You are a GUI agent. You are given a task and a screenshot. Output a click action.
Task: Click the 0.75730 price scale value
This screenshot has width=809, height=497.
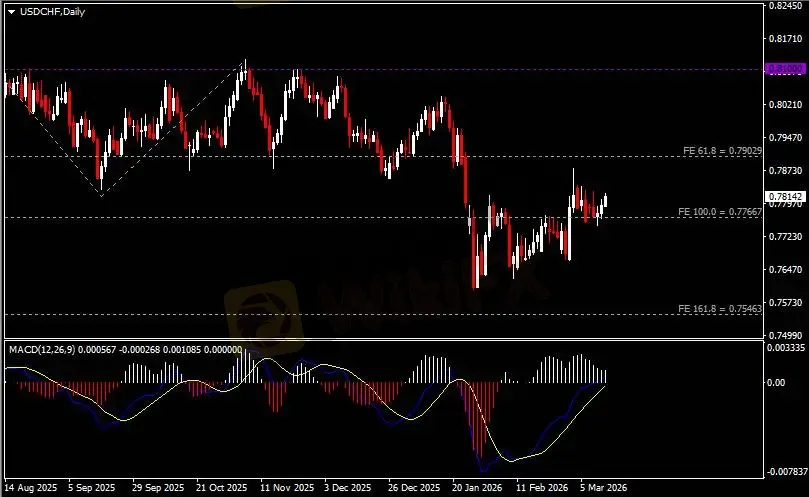coord(786,303)
